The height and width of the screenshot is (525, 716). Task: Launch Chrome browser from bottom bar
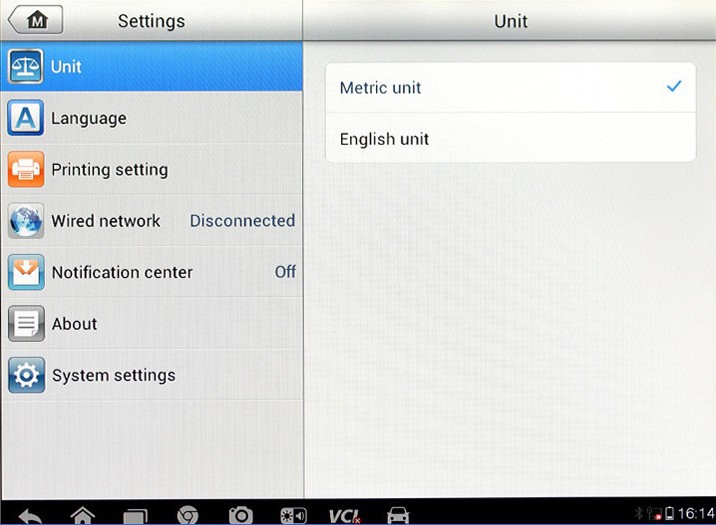pos(187,515)
